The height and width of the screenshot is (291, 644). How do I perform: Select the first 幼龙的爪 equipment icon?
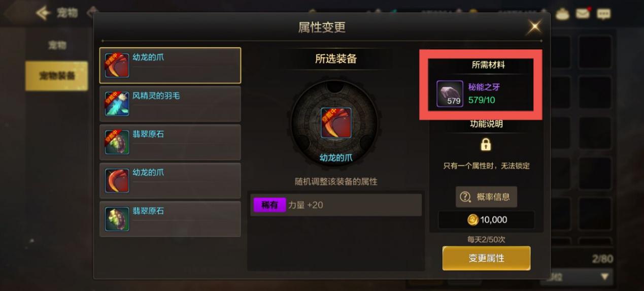(117, 65)
